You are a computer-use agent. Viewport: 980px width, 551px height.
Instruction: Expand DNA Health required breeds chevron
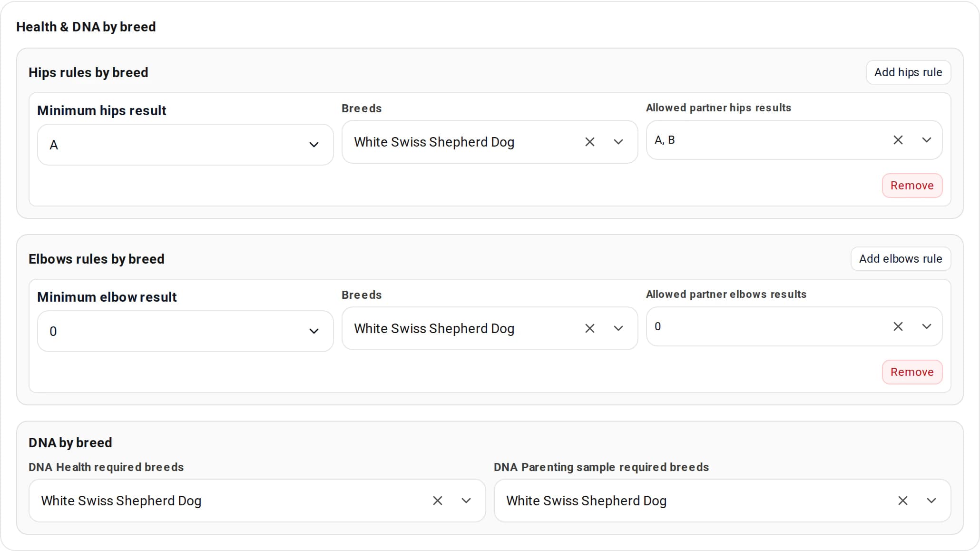pos(466,501)
